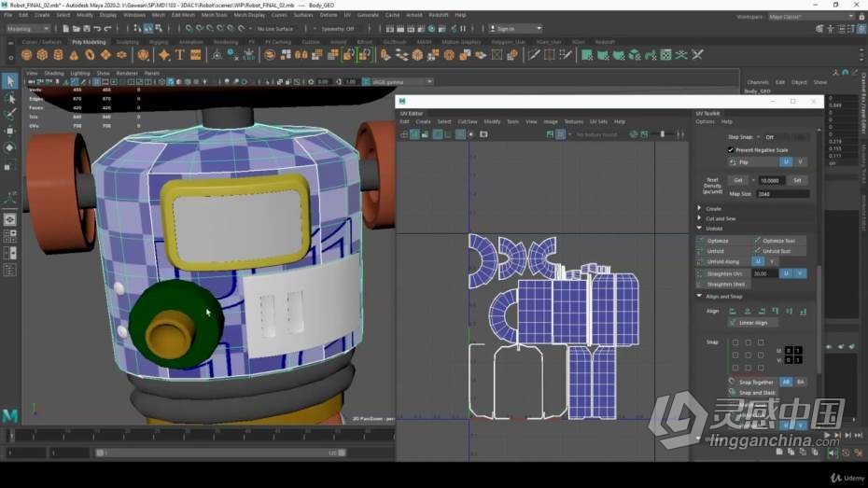Open the sRGB gamma view transform dropdown
This screenshot has width=868, height=488.
401,82
